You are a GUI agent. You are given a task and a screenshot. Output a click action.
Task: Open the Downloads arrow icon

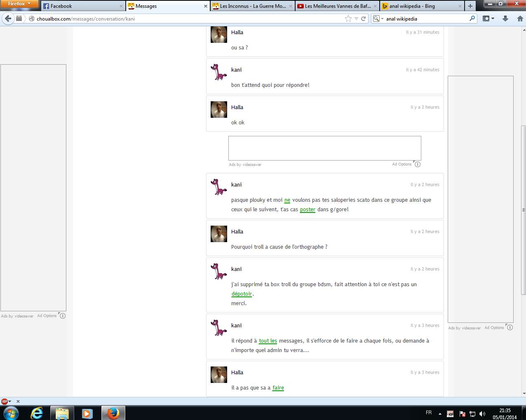505,19
